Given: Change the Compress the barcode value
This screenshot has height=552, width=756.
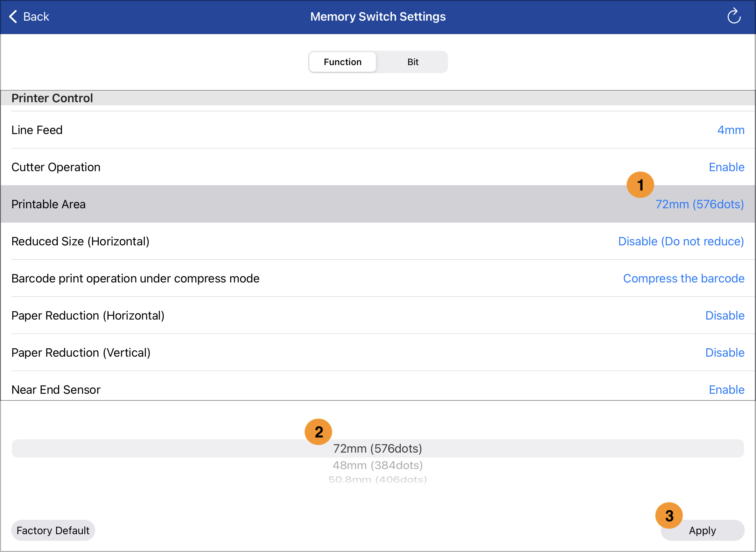Looking at the screenshot, I should pyautogui.click(x=684, y=278).
